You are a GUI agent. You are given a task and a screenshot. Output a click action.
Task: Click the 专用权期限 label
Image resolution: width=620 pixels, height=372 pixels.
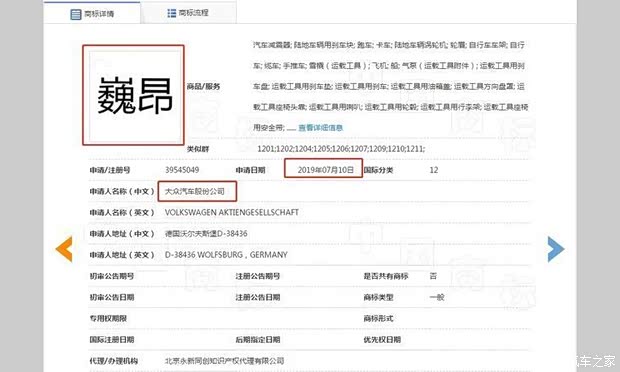point(108,319)
